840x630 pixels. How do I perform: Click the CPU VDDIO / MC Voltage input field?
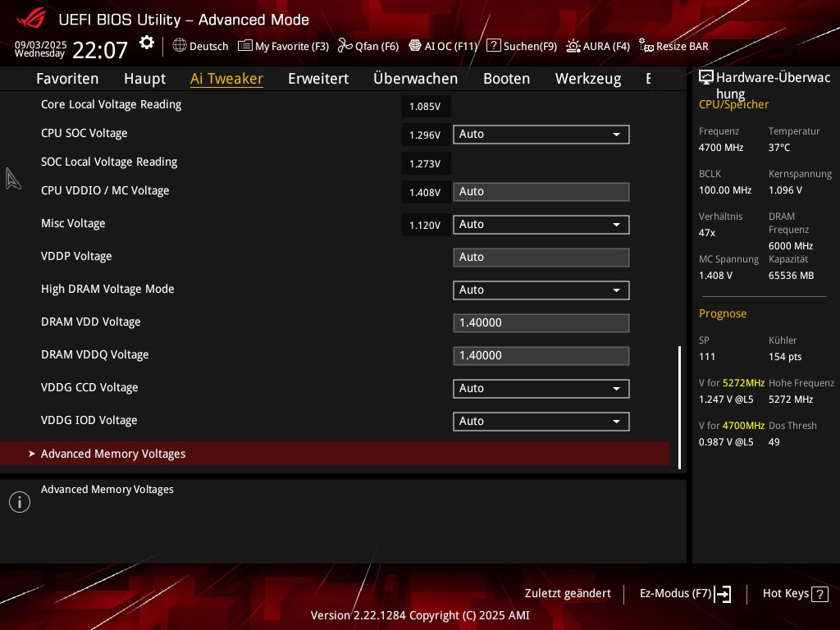coord(541,192)
